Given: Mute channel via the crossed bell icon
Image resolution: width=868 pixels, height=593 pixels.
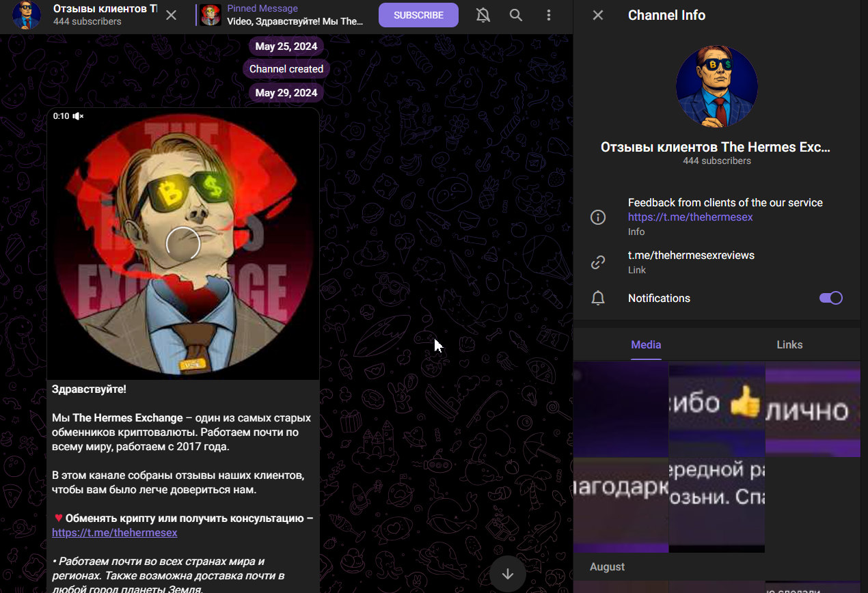Looking at the screenshot, I should click(x=483, y=15).
